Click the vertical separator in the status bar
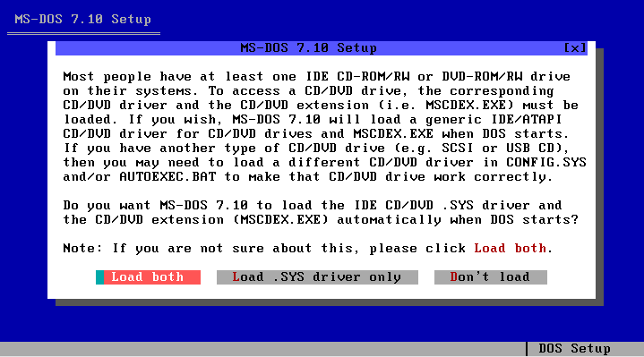The height and width of the screenshot is (357, 644). click(x=527, y=349)
